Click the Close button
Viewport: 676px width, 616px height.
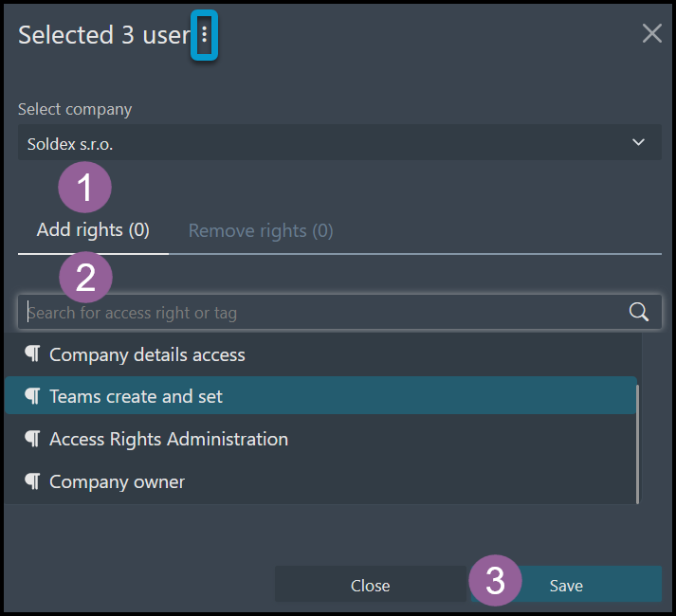pos(371,585)
